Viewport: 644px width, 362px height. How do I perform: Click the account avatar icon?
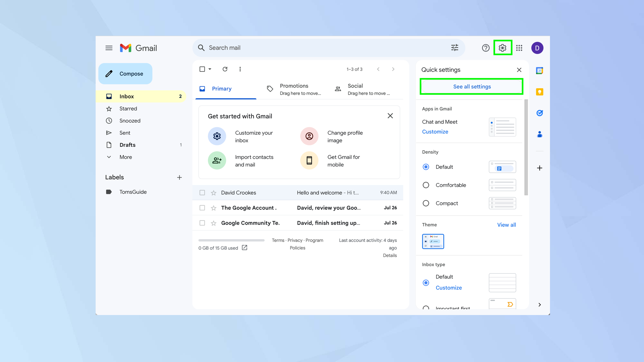tap(537, 48)
